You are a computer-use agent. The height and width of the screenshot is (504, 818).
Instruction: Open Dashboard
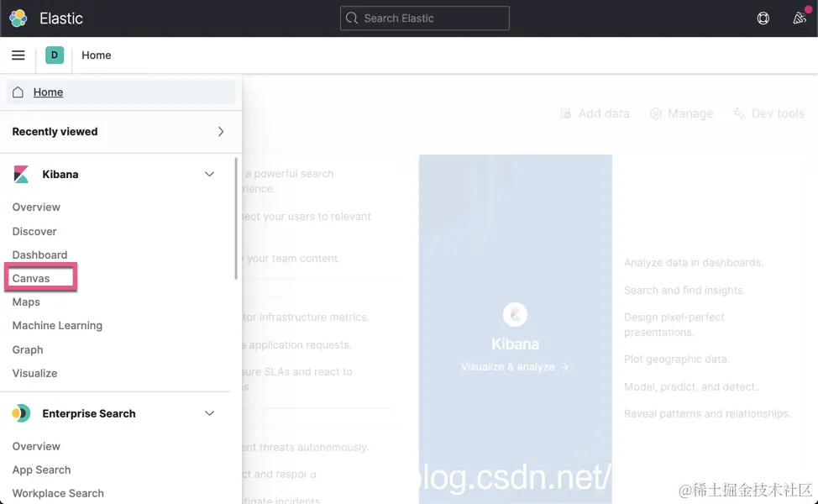(39, 255)
